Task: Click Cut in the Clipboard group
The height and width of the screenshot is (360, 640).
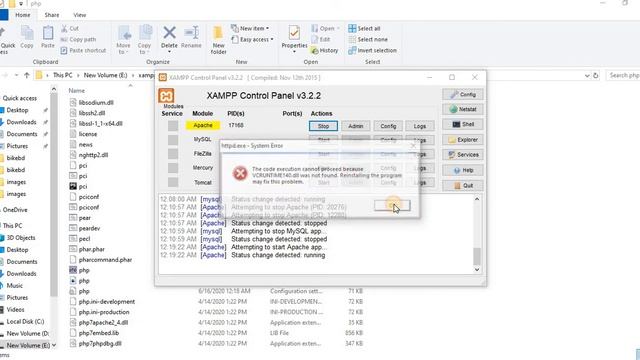Action: point(70,29)
